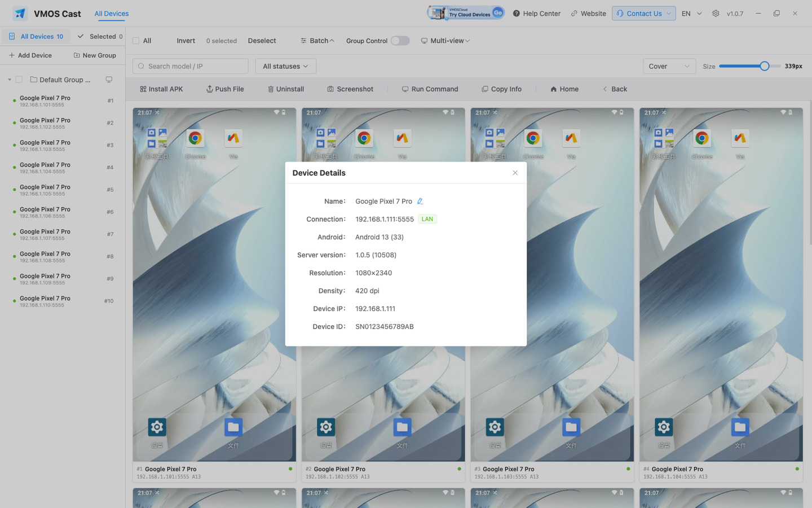Click the New Group button

coord(95,55)
